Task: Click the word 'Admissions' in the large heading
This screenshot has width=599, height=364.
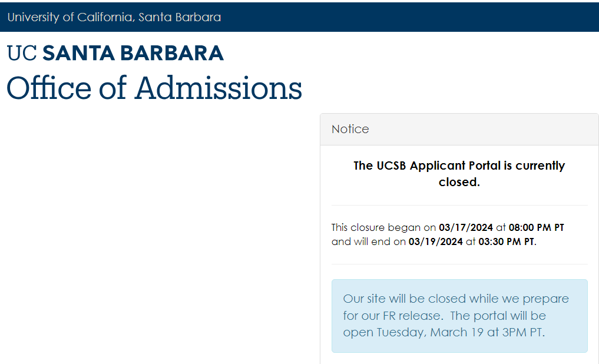Action: [x=219, y=88]
